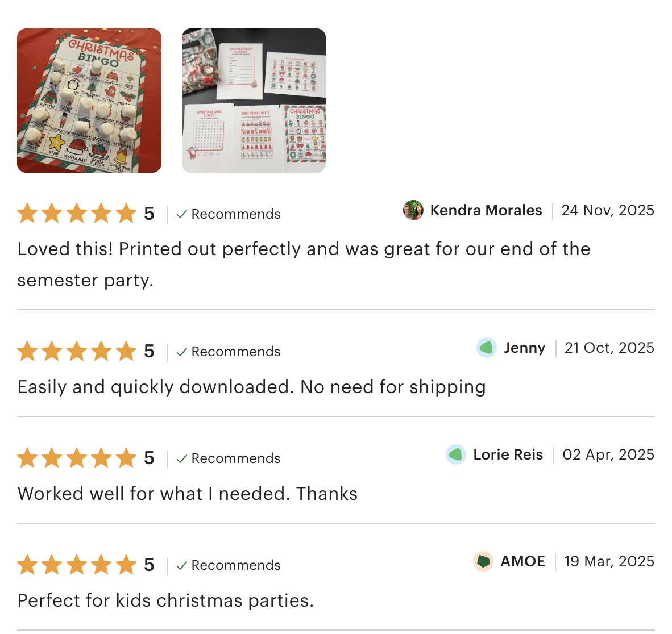The width and height of the screenshot is (672, 634).
Task: Click the star rating on AMOE's review
Action: coord(77,565)
